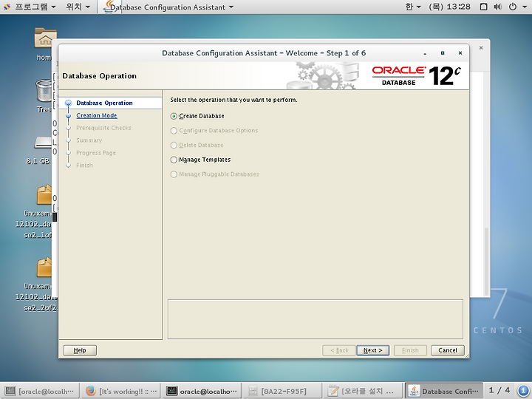Viewport: 532px width, 399px height.
Task: Switch to 오라클 설치 text editor taskbar item
Action: pyautogui.click(x=363, y=391)
